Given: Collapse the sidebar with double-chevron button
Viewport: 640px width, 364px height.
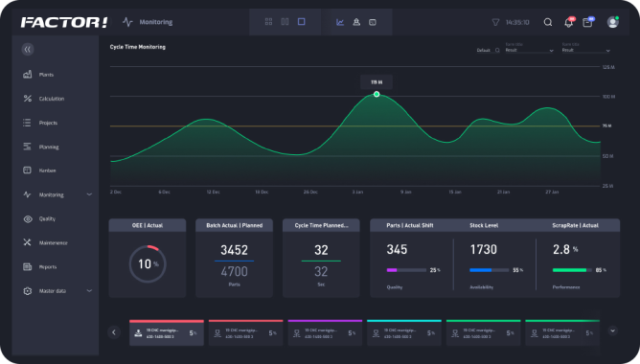Looking at the screenshot, I should (28, 50).
